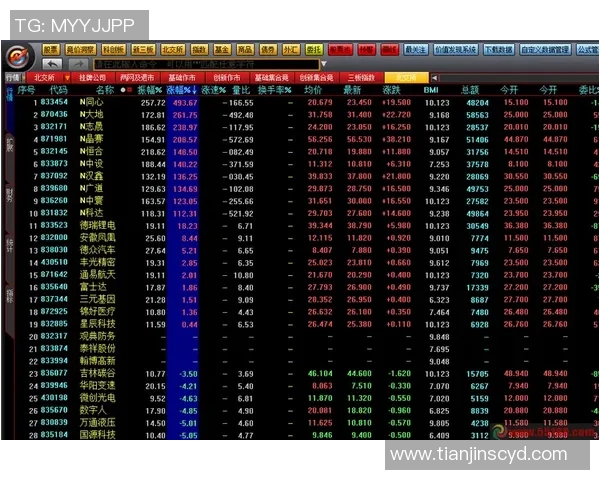Click the 涨跌 column header

[x=391, y=90]
